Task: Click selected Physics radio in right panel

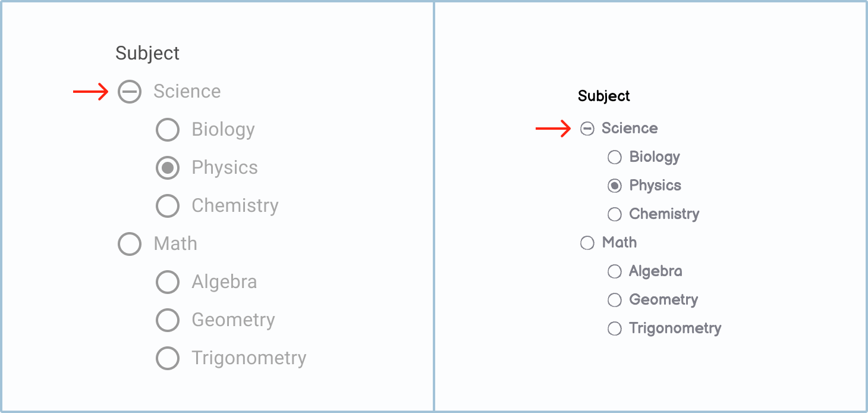Action: pyautogui.click(x=614, y=186)
